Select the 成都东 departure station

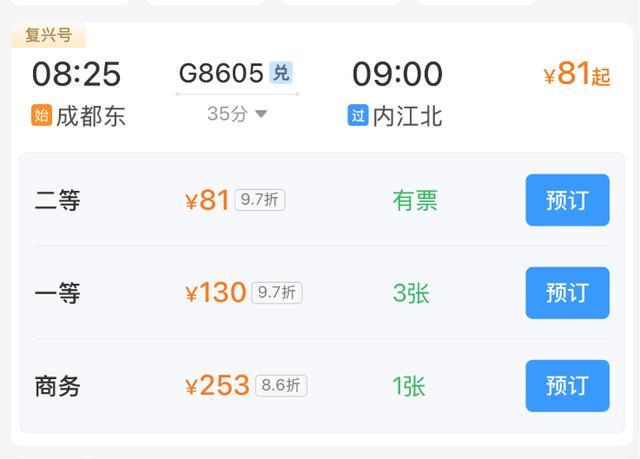coord(90,116)
